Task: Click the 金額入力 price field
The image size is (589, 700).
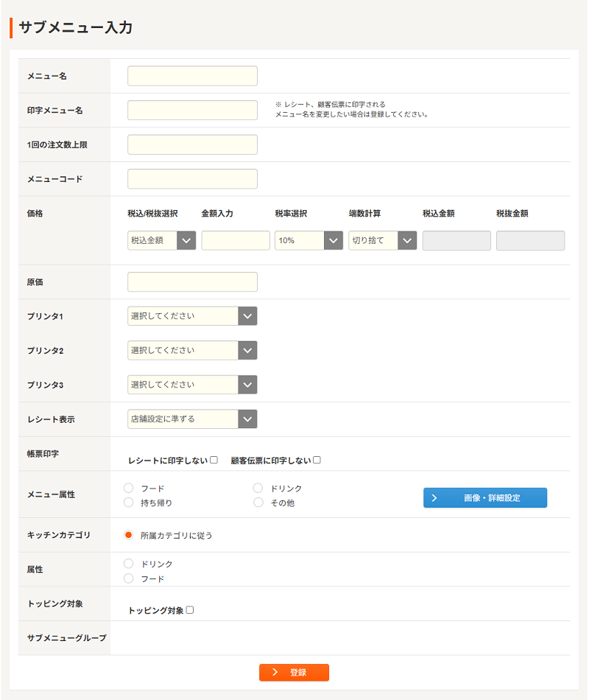Action: 236,241
